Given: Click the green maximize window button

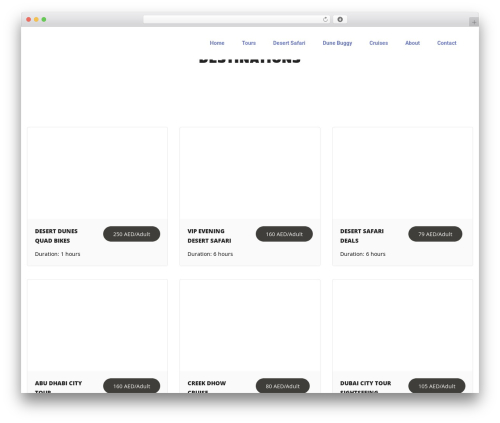Looking at the screenshot, I should [44, 20].
